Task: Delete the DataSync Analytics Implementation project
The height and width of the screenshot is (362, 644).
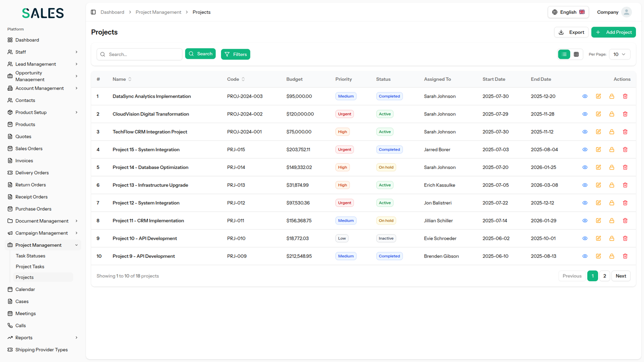Action: pyautogui.click(x=625, y=97)
